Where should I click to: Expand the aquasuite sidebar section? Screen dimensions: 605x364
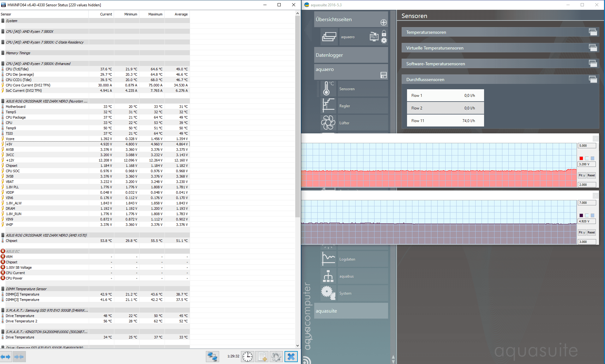351,311
